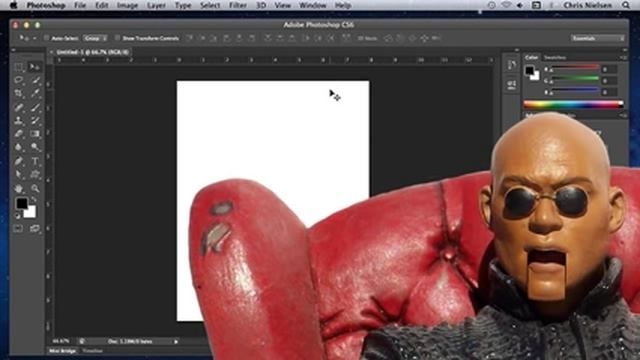The image size is (640, 360).
Task: Enable Show Transform Controls checkbox
Action: 118,38
